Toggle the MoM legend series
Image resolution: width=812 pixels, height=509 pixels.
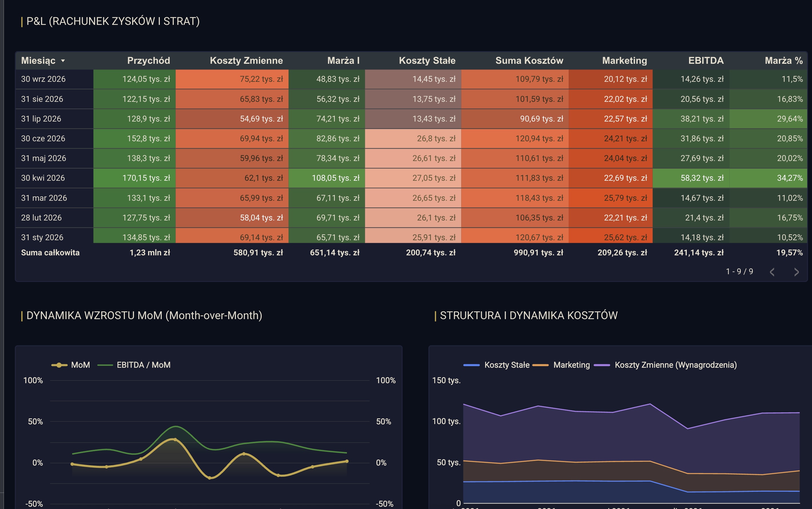click(71, 365)
